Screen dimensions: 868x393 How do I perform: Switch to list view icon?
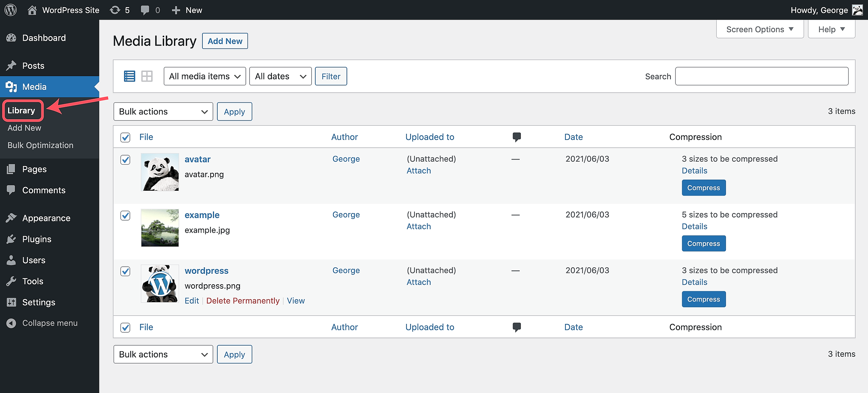pyautogui.click(x=129, y=76)
